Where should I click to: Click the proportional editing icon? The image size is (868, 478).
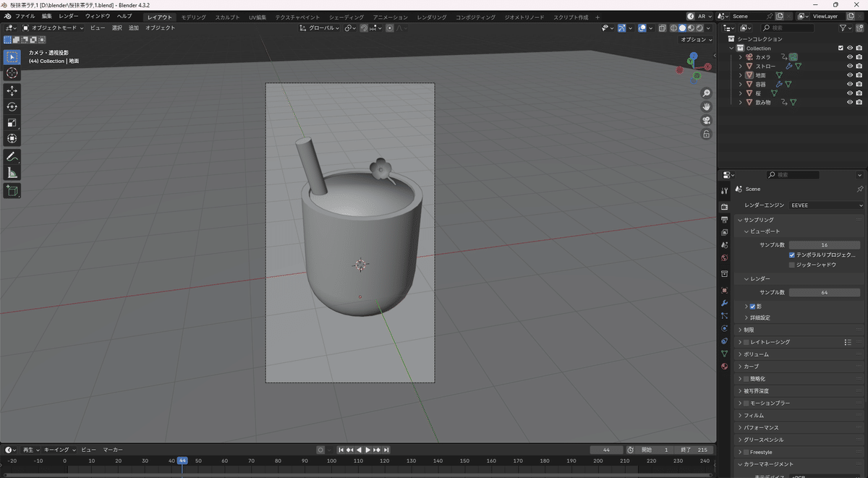tap(390, 28)
